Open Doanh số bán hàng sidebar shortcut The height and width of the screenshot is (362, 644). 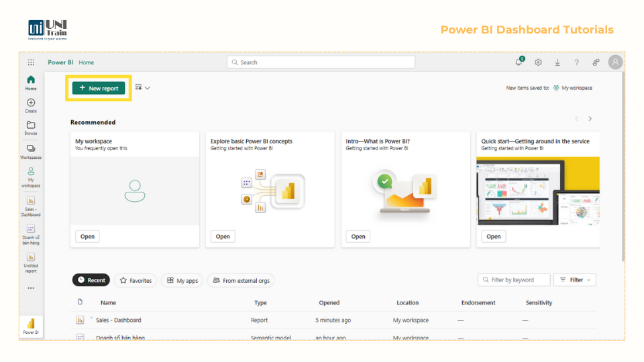pyautogui.click(x=31, y=235)
